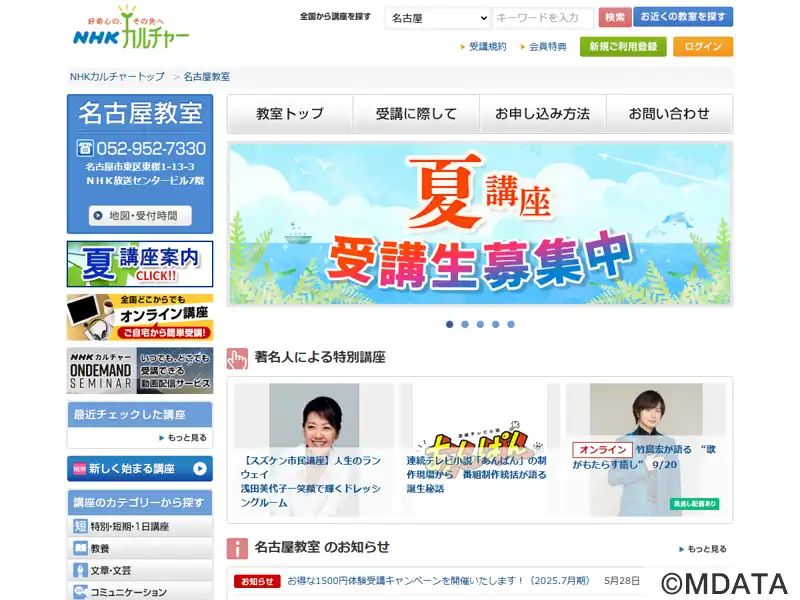Open the ONDEMAND SEMINAR banner

(140, 371)
